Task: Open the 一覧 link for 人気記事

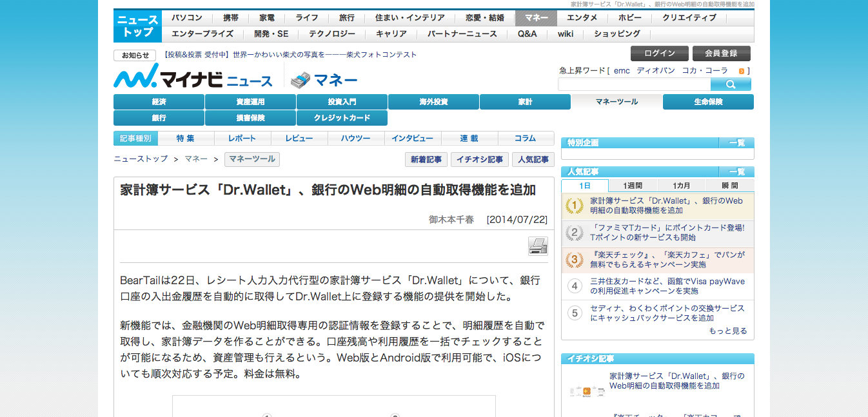Action: pos(736,172)
